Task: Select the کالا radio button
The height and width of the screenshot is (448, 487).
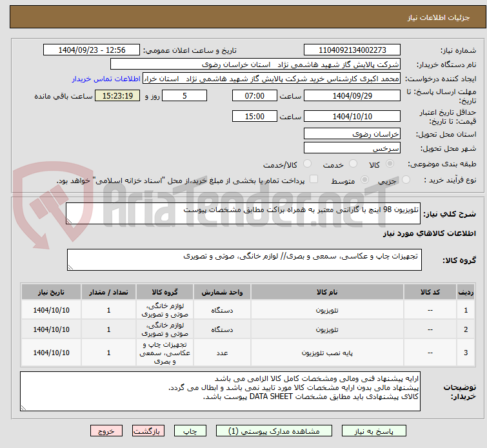Action: (390, 164)
